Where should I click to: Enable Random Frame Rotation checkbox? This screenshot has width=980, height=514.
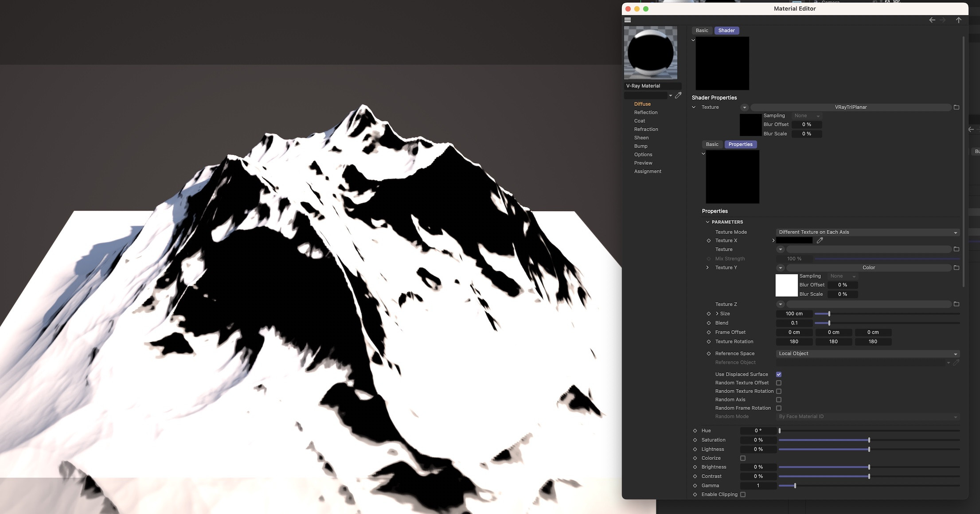coord(779,408)
